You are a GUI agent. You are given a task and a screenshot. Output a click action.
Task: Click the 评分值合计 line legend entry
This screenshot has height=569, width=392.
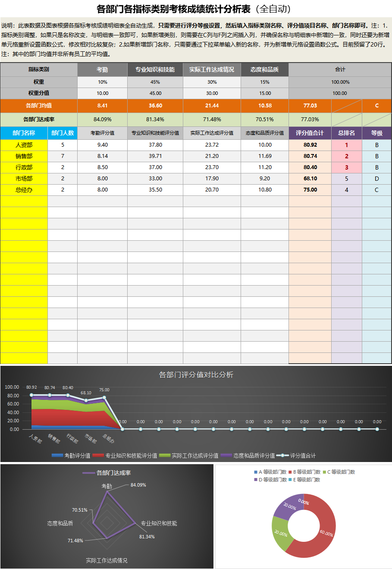coord(296,456)
